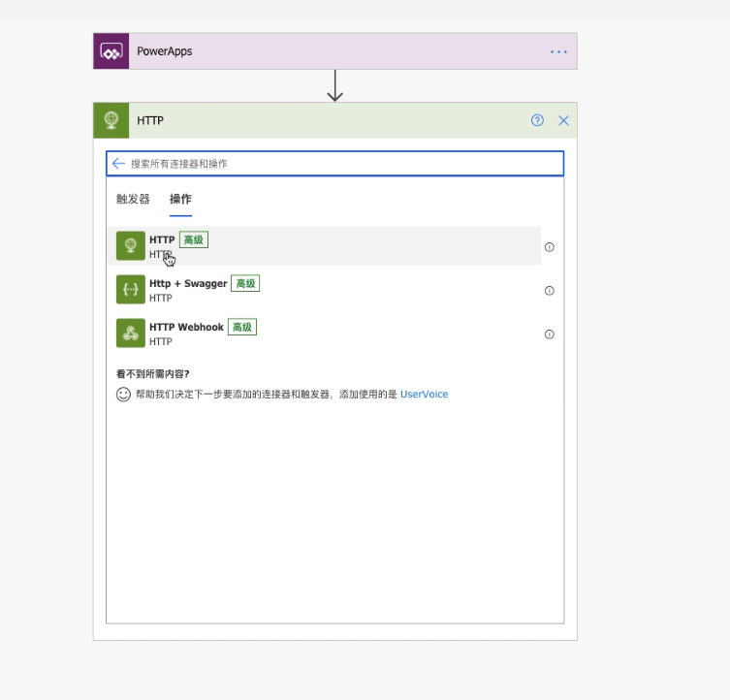Choose the HTTP action globe icon
The height and width of the screenshot is (700, 730).
pos(130,245)
